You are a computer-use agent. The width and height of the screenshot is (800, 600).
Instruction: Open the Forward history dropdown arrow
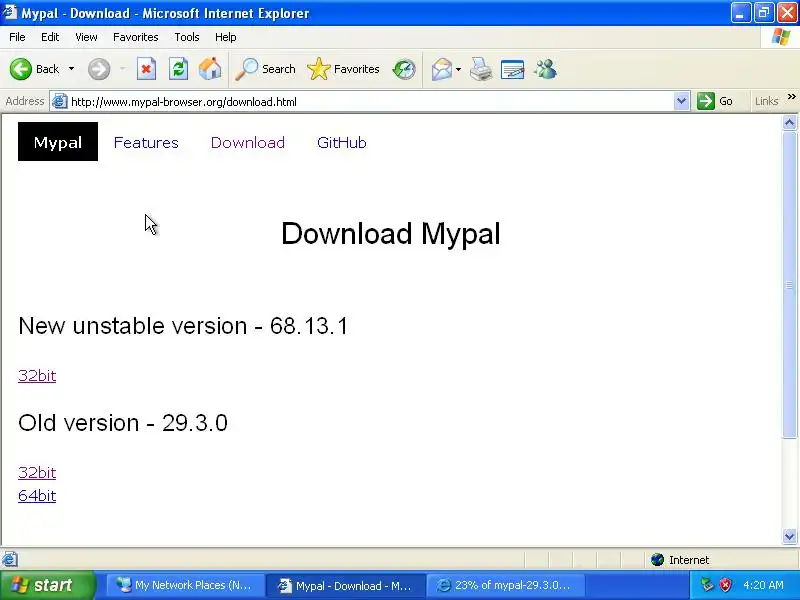tap(122, 69)
